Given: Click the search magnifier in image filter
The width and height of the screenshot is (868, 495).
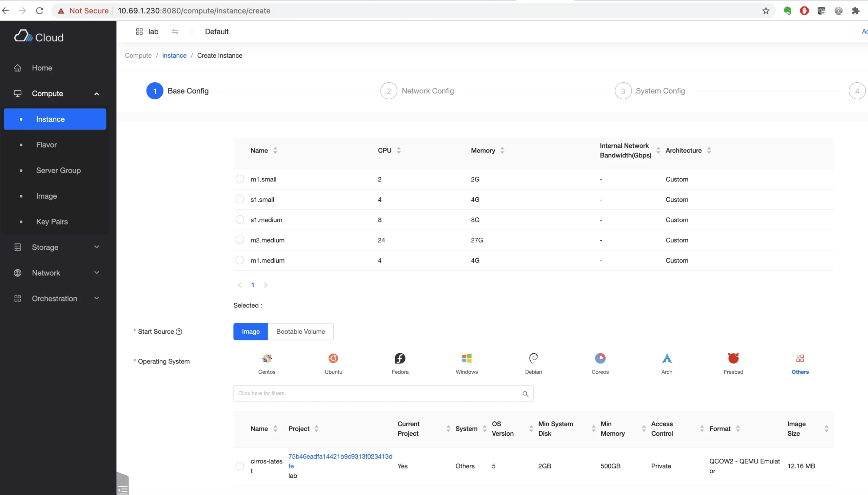Looking at the screenshot, I should click(525, 394).
